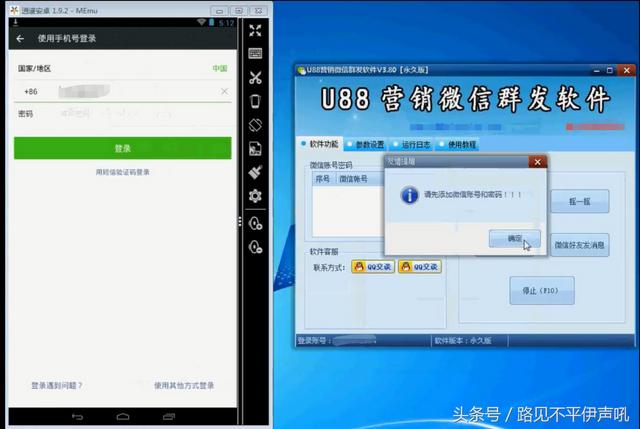The image size is (640, 429).
Task: Click the 序号 column header
Action: point(324,179)
